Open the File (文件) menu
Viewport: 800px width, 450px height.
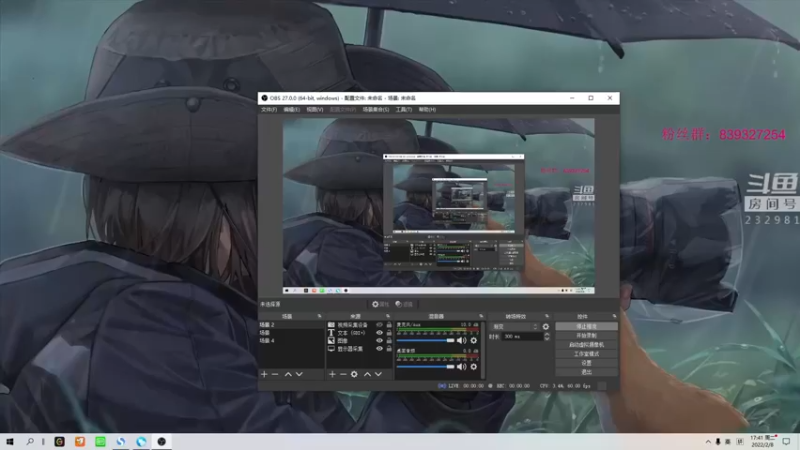coord(269,110)
